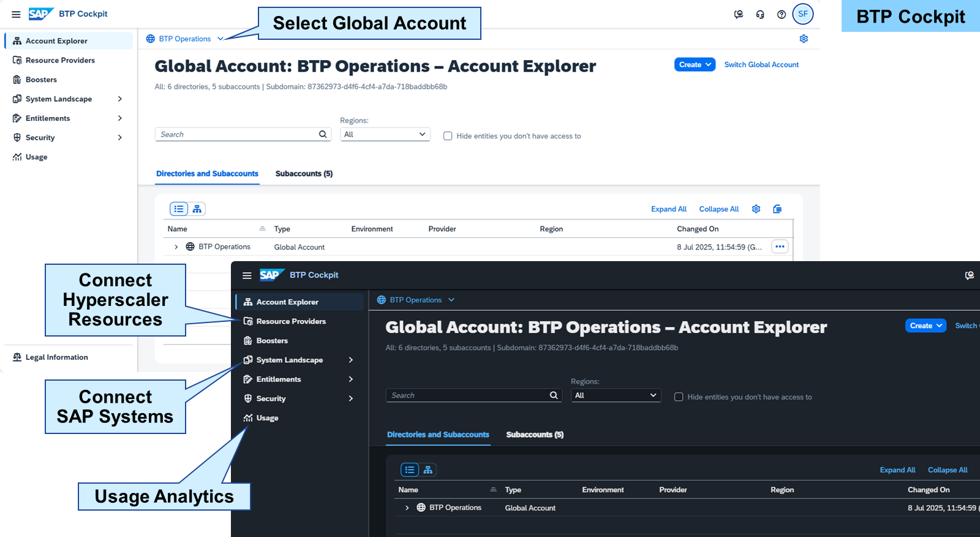Click the Switch Global Account link
Image resolution: width=980 pixels, height=537 pixels.
[761, 64]
